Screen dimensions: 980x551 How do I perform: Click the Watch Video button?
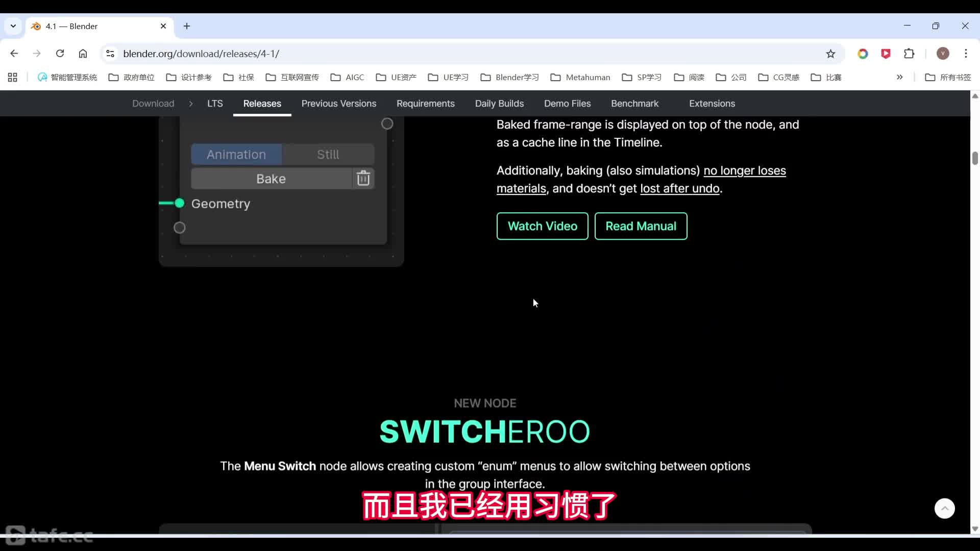542,226
